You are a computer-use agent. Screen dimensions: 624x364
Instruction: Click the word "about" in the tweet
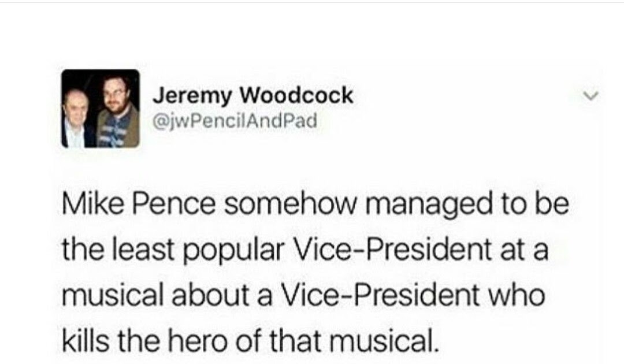pyautogui.click(x=211, y=296)
